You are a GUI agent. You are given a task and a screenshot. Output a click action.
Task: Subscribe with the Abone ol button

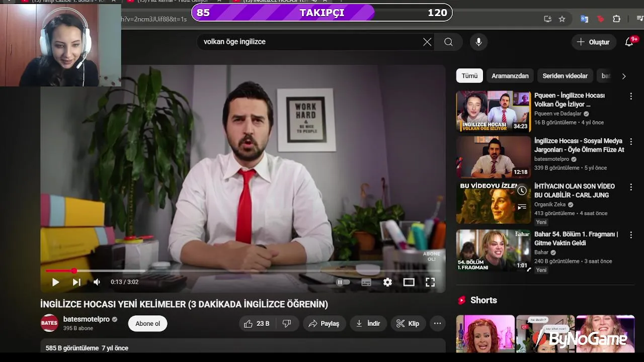point(147,323)
